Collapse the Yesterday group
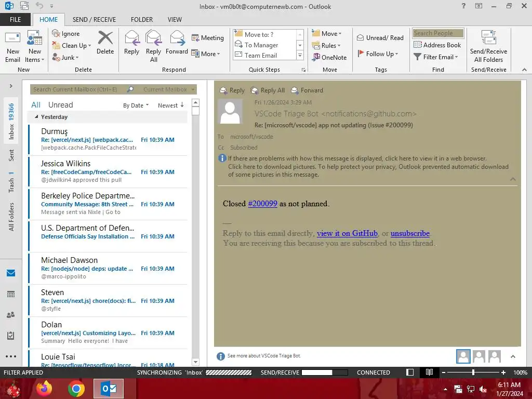The image size is (532, 399). (x=36, y=117)
